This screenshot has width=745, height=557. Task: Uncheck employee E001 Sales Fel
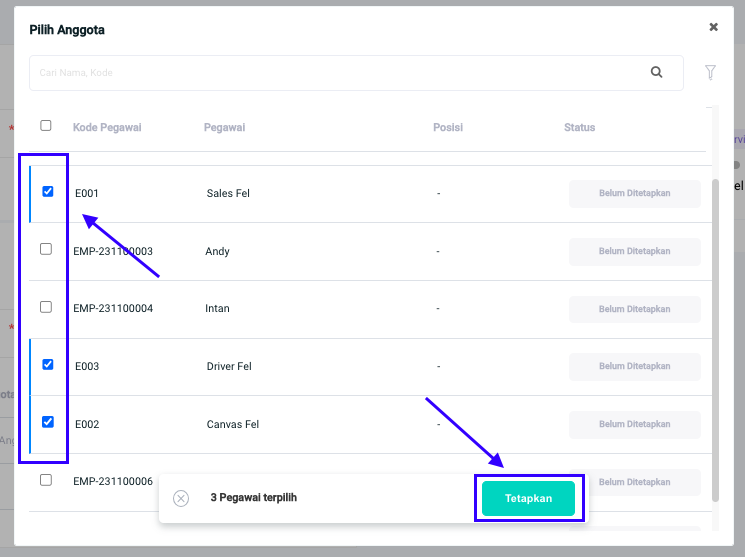[47, 191]
